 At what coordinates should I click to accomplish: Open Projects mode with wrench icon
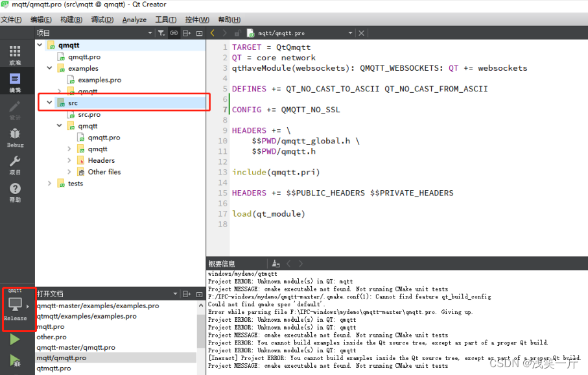pyautogui.click(x=15, y=165)
